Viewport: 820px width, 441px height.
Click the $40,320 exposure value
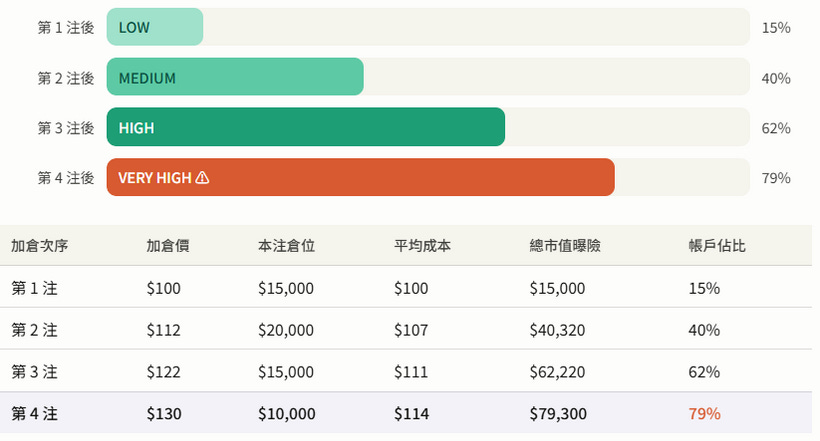pyautogui.click(x=557, y=330)
